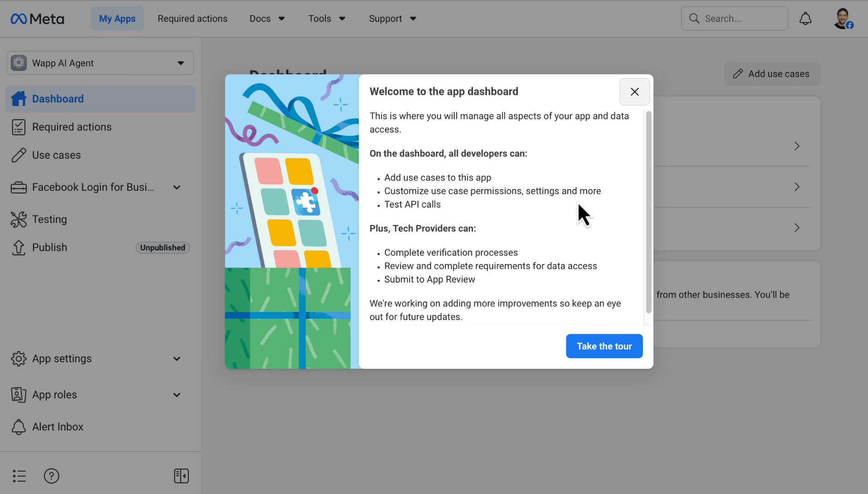Click 'Complete verification processes' bullet
The height and width of the screenshot is (494, 868).
(x=451, y=252)
